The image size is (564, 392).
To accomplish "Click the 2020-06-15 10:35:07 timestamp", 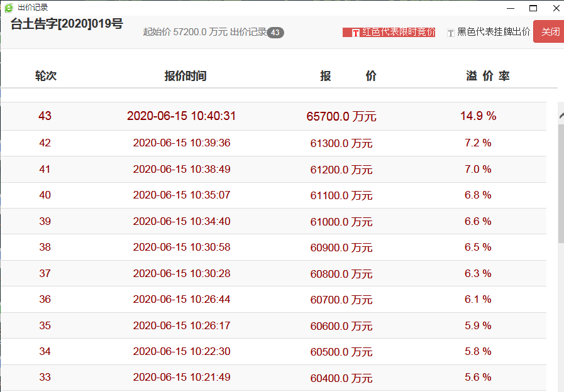I will coord(182,195).
